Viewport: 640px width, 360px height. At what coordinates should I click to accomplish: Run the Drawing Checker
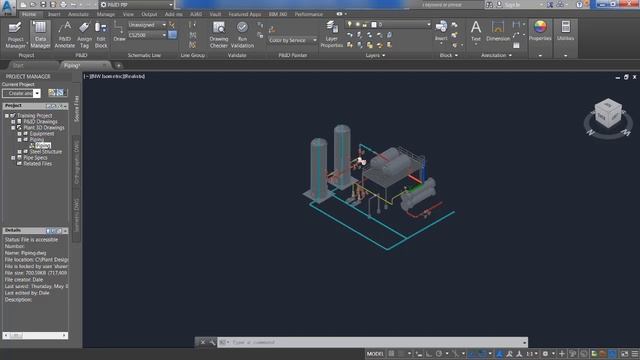pyautogui.click(x=219, y=35)
